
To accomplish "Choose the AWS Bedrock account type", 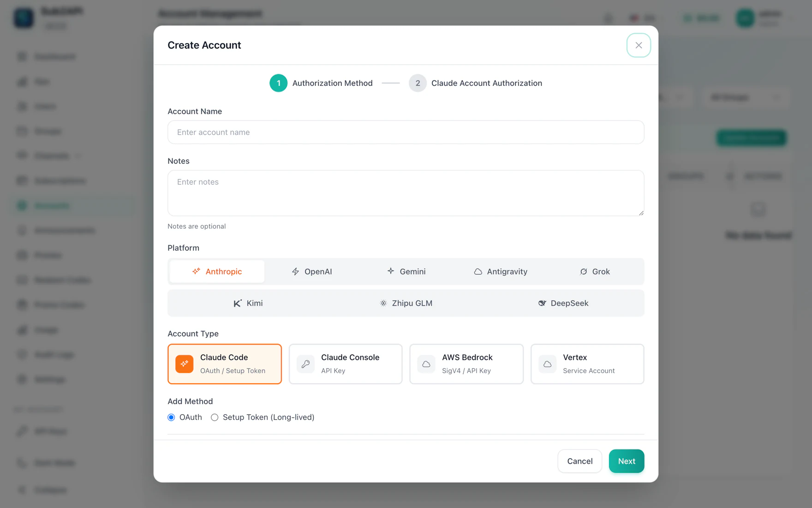I will 466,364.
